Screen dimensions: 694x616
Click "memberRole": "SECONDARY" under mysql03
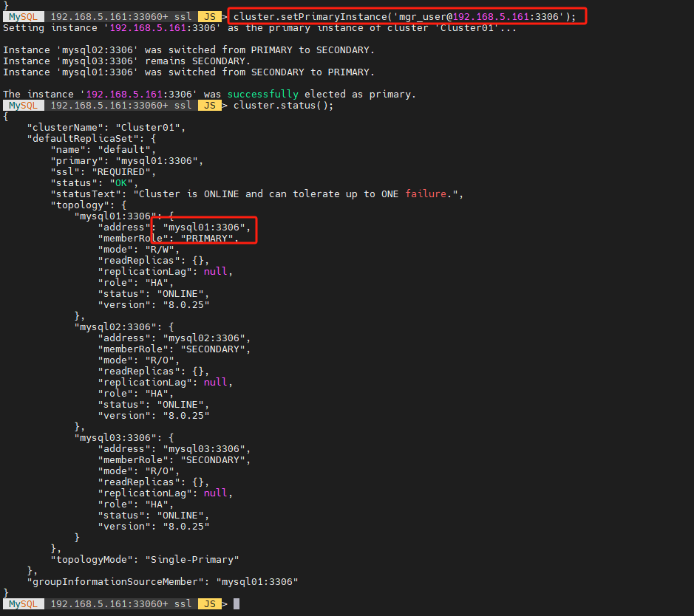click(174, 460)
